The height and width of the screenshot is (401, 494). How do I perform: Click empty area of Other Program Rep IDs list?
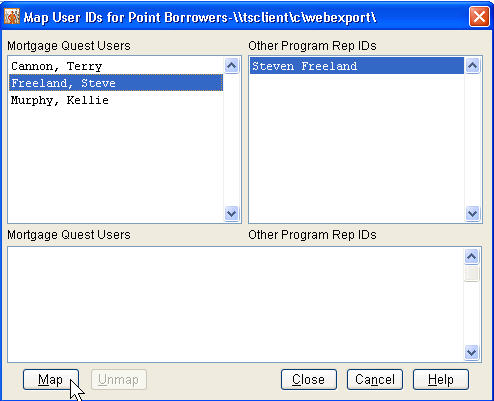(x=357, y=148)
